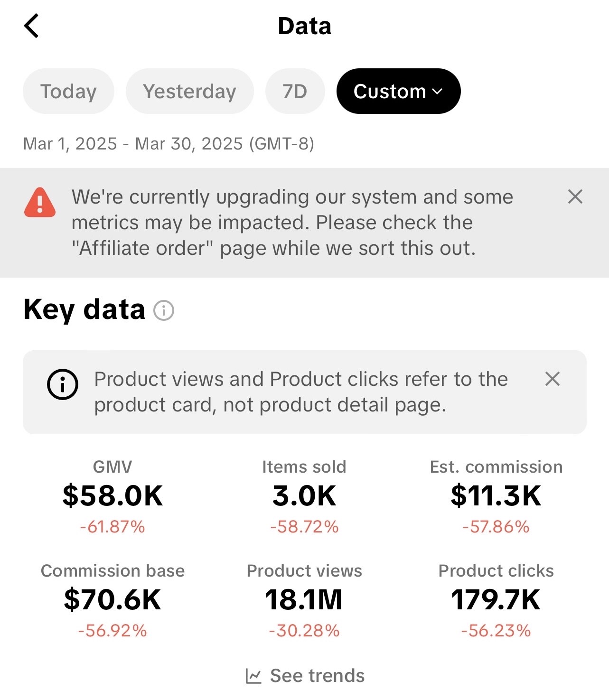Viewport: 609px width, 700px height.
Task: Select the Items sold 3.0K metric
Action: [304, 497]
